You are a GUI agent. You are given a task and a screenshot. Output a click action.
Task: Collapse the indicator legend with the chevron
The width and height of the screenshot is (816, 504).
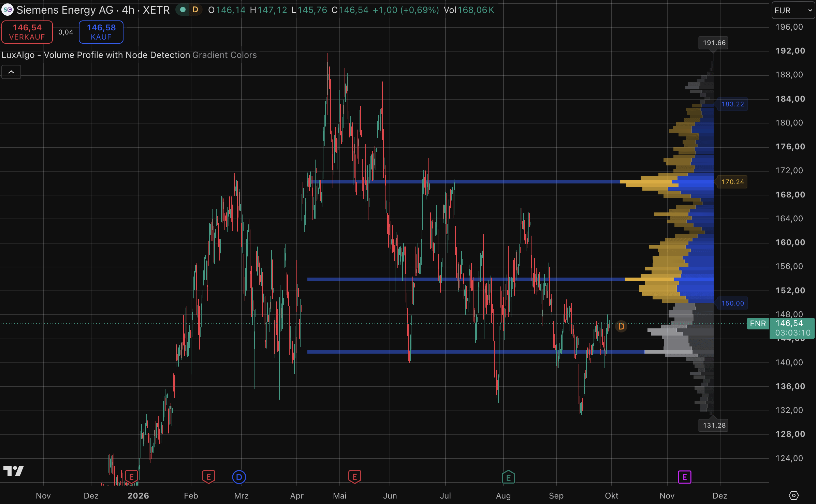(x=11, y=72)
